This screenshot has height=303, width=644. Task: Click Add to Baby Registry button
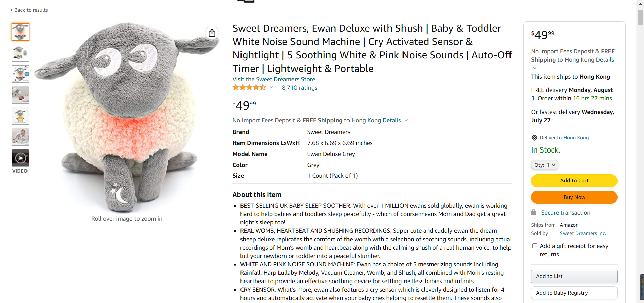574,293
